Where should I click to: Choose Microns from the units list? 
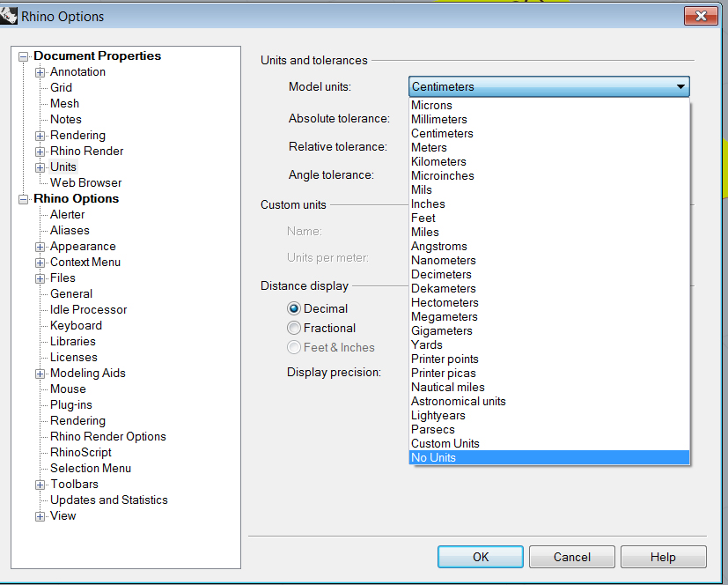click(548, 106)
